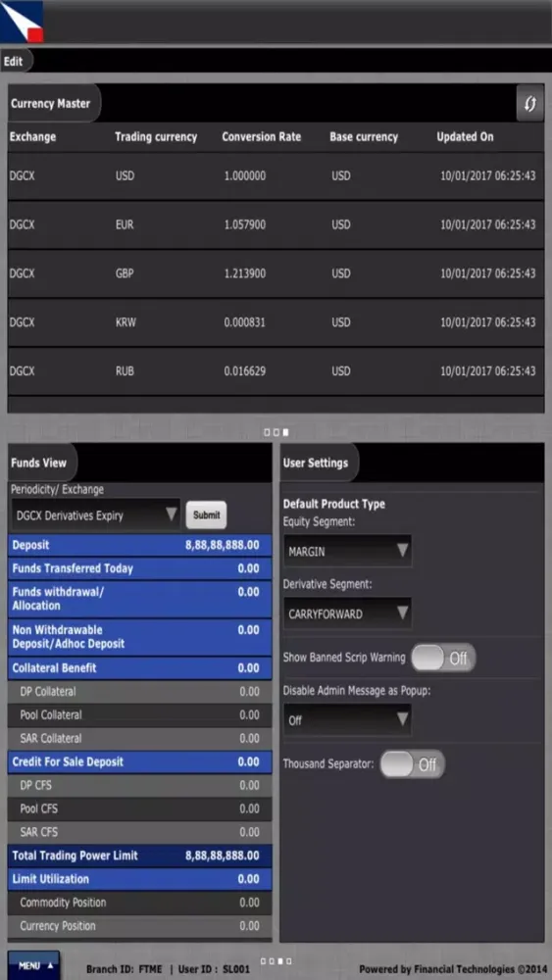Select the User Settings tab header

point(319,464)
